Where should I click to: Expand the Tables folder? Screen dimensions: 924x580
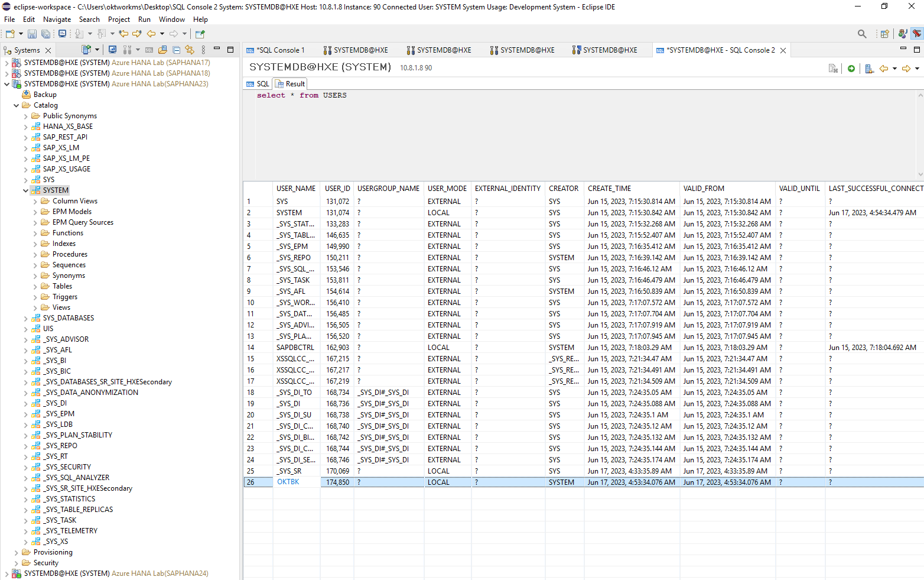pos(35,286)
